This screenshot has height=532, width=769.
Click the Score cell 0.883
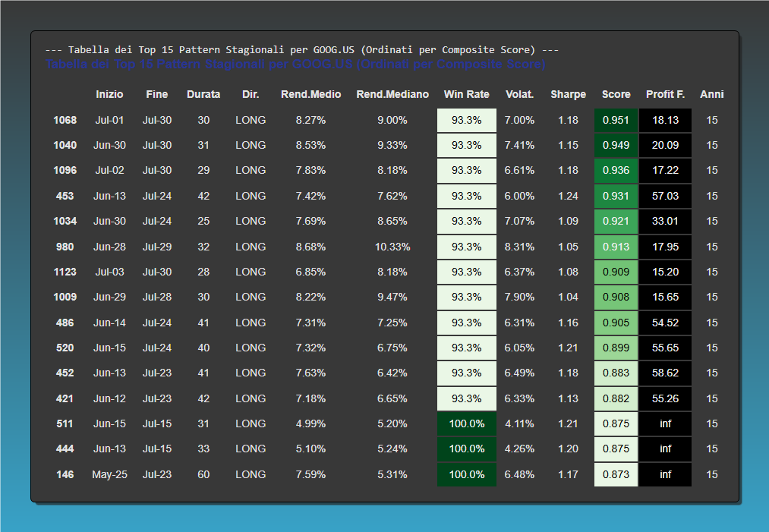pyautogui.click(x=616, y=373)
